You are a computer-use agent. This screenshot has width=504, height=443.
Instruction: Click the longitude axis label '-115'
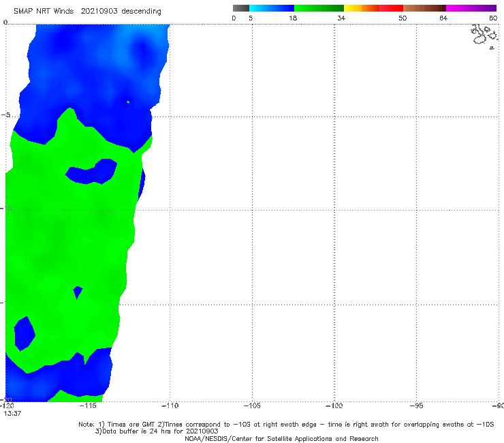(x=88, y=406)
